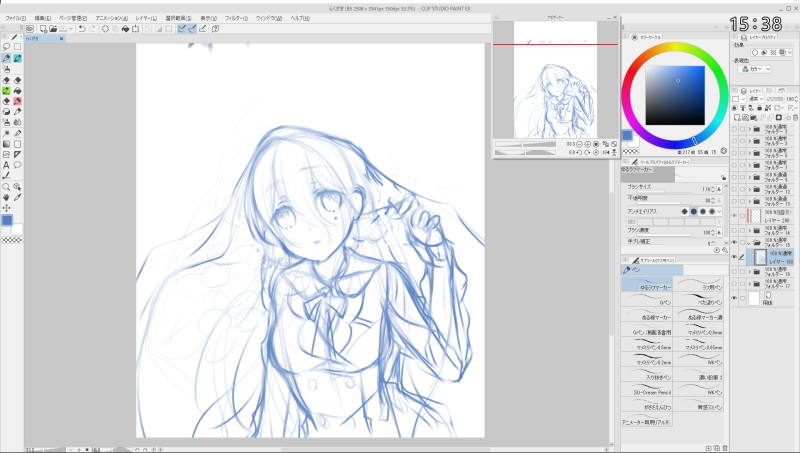
Task: Select the eyedropper tool
Action: [17, 197]
